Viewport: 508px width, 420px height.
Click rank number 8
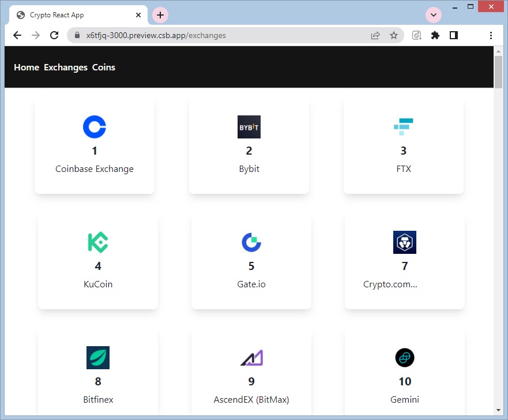[98, 381]
